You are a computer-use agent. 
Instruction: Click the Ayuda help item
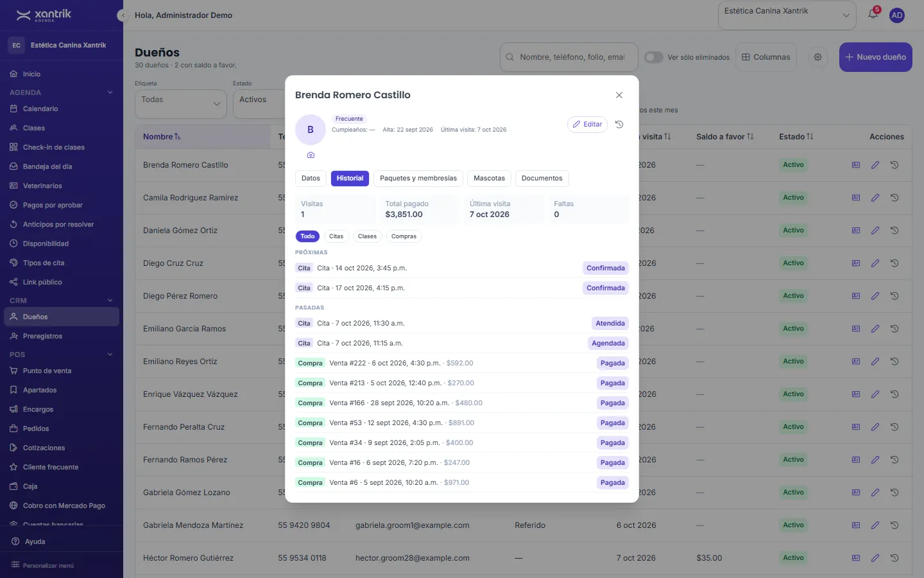click(x=61, y=541)
